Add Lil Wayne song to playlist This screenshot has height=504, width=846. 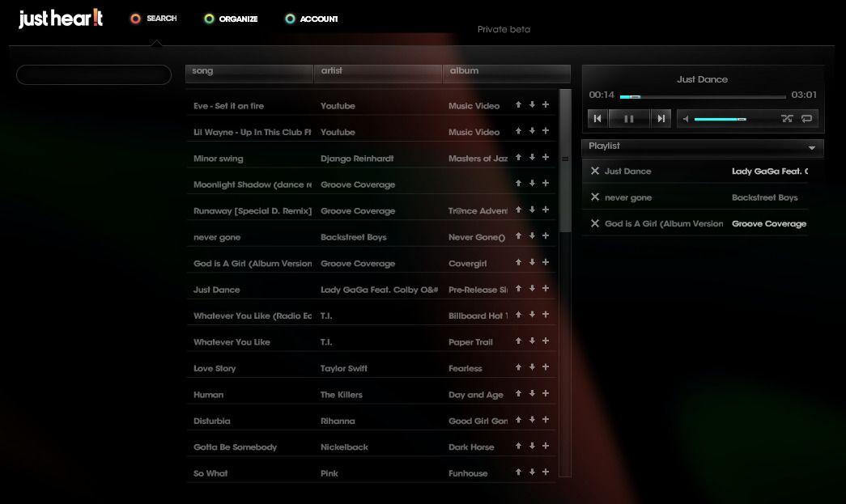pyautogui.click(x=546, y=131)
